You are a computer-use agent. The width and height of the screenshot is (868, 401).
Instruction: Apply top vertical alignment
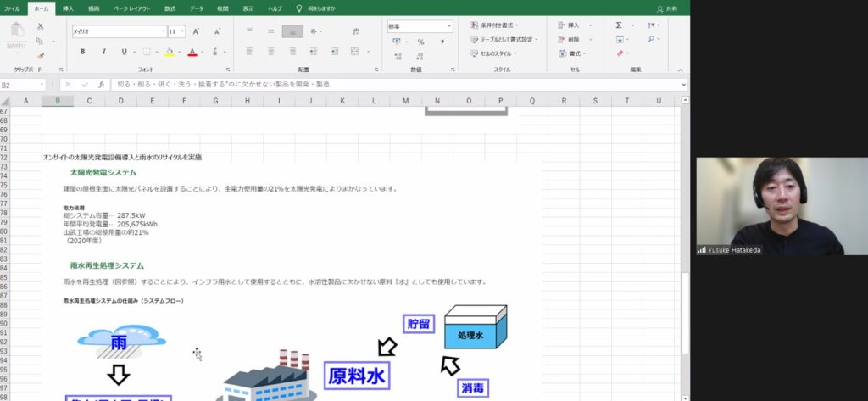coord(250,31)
